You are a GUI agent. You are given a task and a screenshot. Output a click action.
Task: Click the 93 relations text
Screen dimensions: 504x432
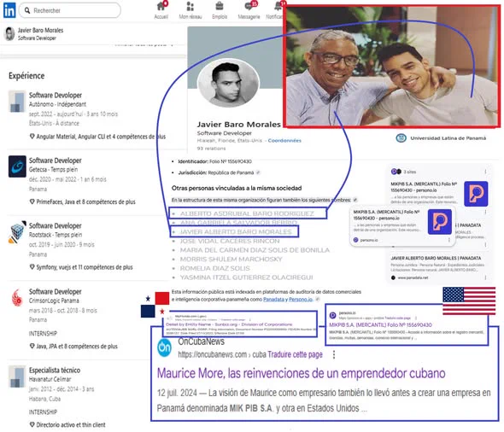click(x=211, y=149)
